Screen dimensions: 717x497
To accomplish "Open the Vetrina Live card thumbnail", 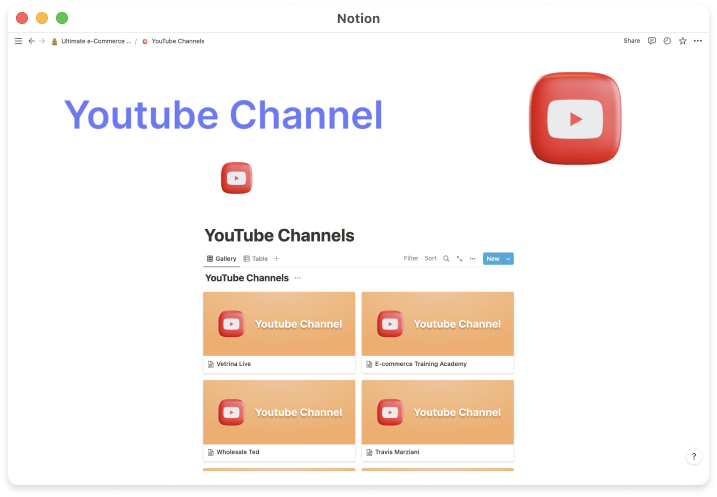I will coord(279,324).
